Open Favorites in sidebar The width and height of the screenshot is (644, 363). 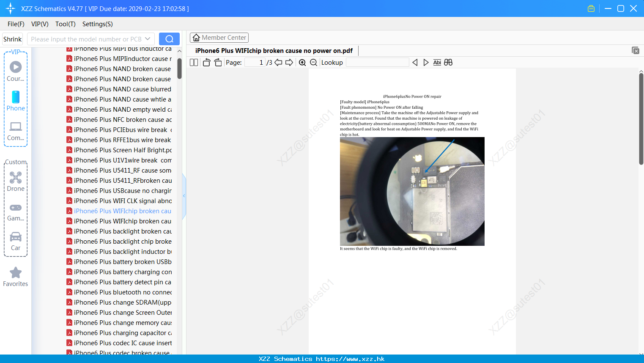point(16,277)
